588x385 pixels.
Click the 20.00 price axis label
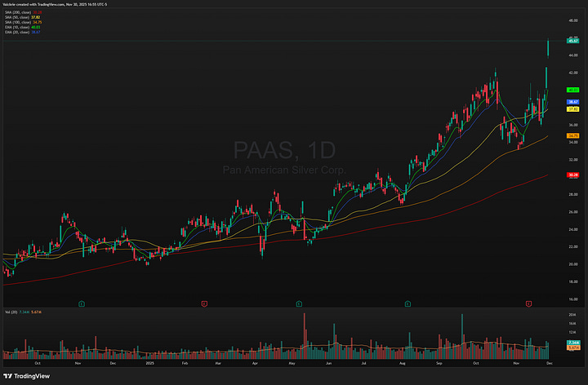573,264
